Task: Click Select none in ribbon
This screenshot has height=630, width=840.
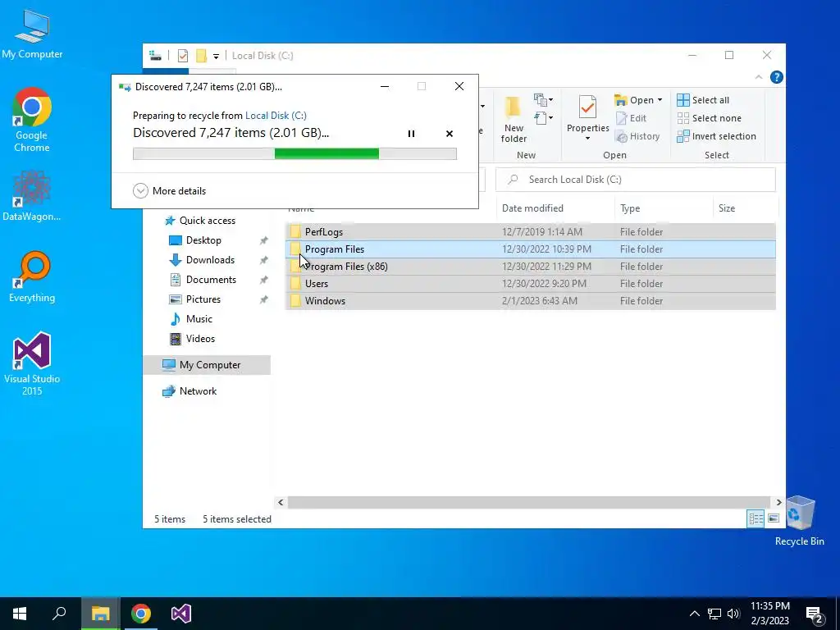Action: [x=709, y=118]
